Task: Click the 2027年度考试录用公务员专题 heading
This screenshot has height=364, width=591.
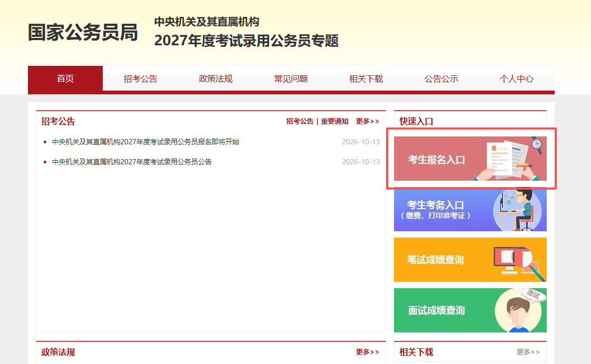Action: click(247, 41)
